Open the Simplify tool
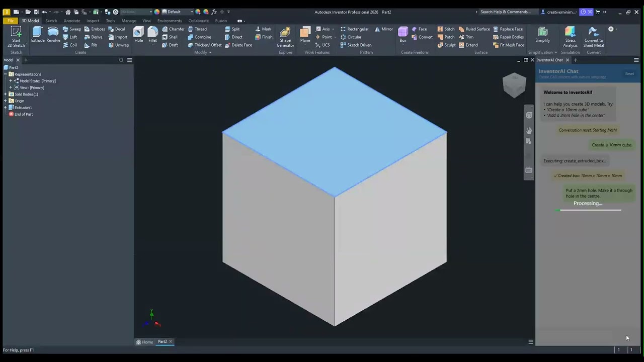 point(542,35)
